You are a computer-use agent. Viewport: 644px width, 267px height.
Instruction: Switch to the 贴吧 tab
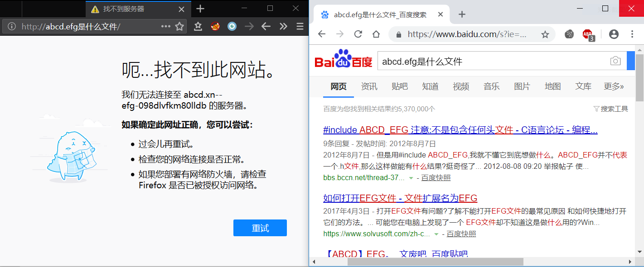400,86
